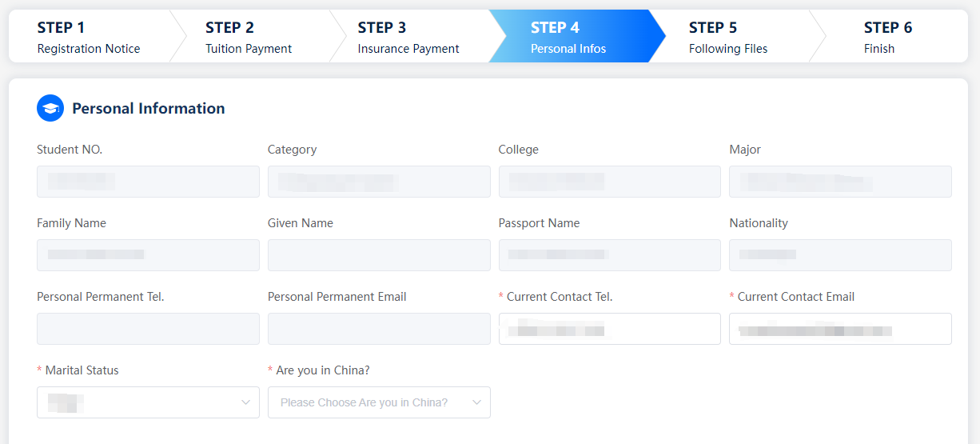This screenshot has width=980, height=444.
Task: Click the Personal Permanent Email field
Action: tap(379, 329)
